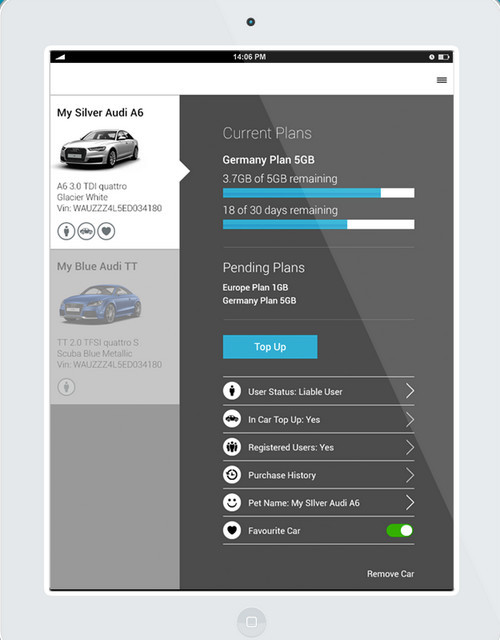Image resolution: width=500 pixels, height=640 pixels.
Task: Click the Pet Name smiley icon
Action: coord(232,502)
